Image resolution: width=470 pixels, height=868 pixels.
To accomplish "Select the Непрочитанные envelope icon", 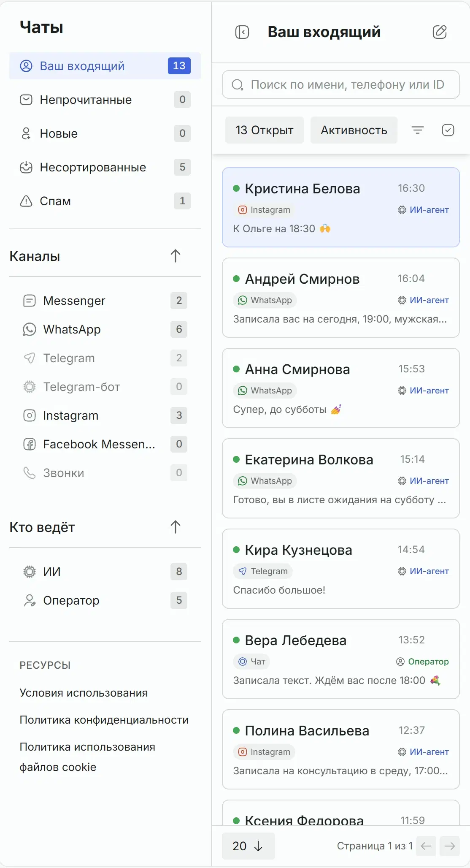I will [x=26, y=100].
